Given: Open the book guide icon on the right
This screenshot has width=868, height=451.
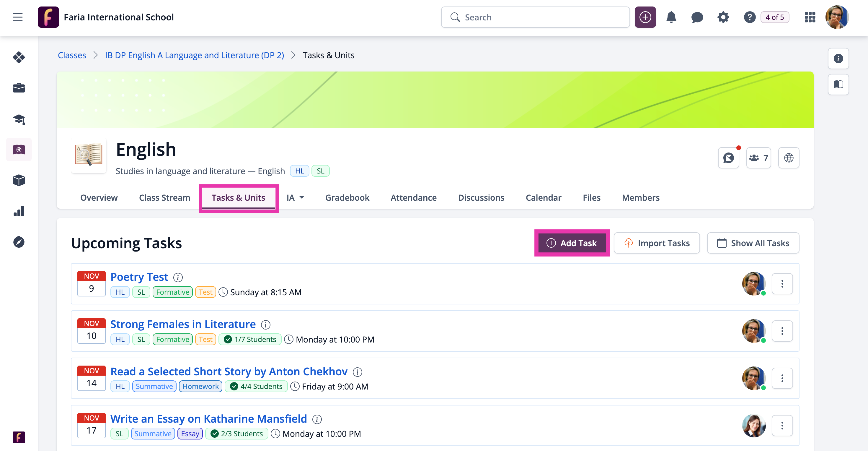Looking at the screenshot, I should pyautogui.click(x=838, y=84).
